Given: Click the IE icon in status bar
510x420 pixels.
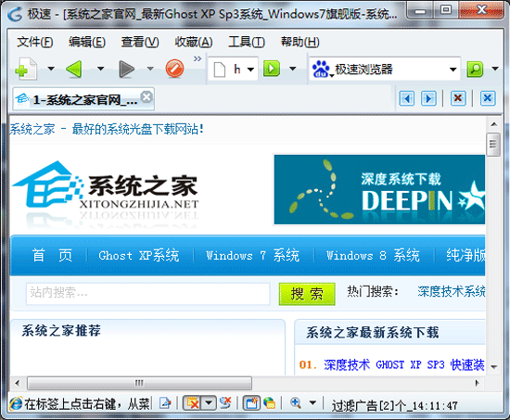Looking at the screenshot, I should click(16, 403).
